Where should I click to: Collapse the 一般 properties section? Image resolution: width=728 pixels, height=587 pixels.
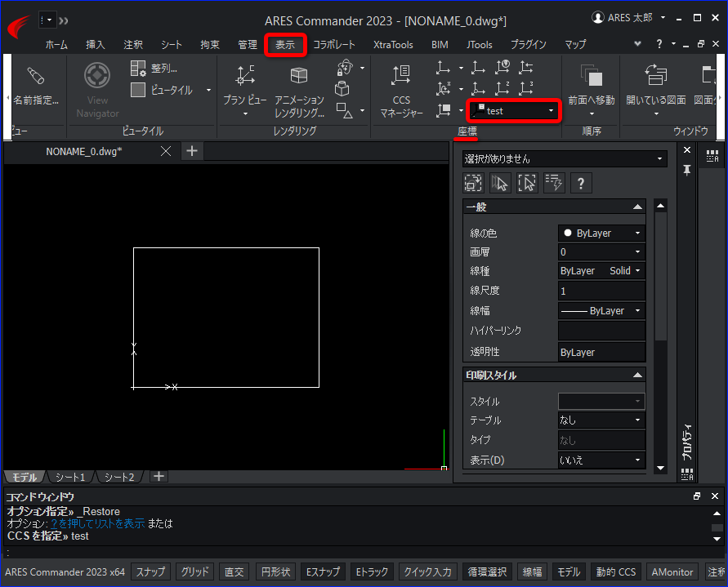click(638, 207)
